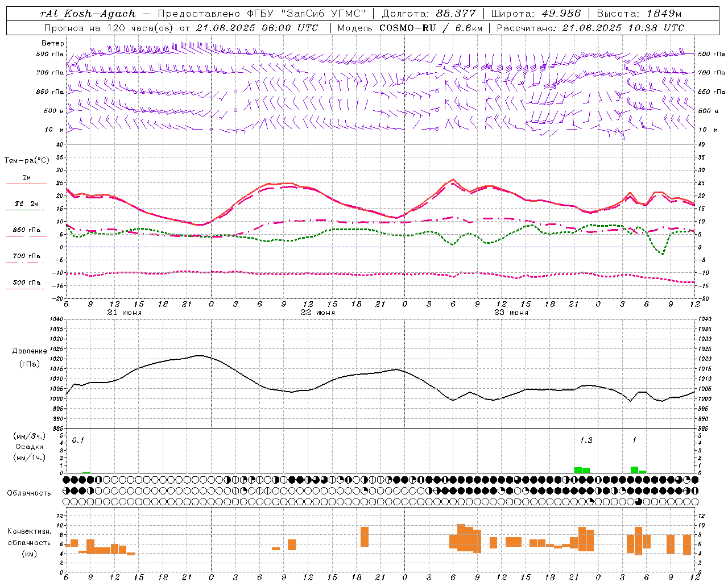Click the Облачность cloud cover label
Image resolution: width=728 pixels, height=582 pixels.
(29, 493)
